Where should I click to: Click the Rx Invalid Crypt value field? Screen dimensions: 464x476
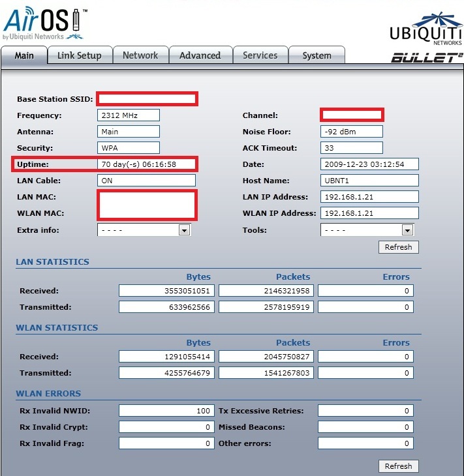click(166, 427)
